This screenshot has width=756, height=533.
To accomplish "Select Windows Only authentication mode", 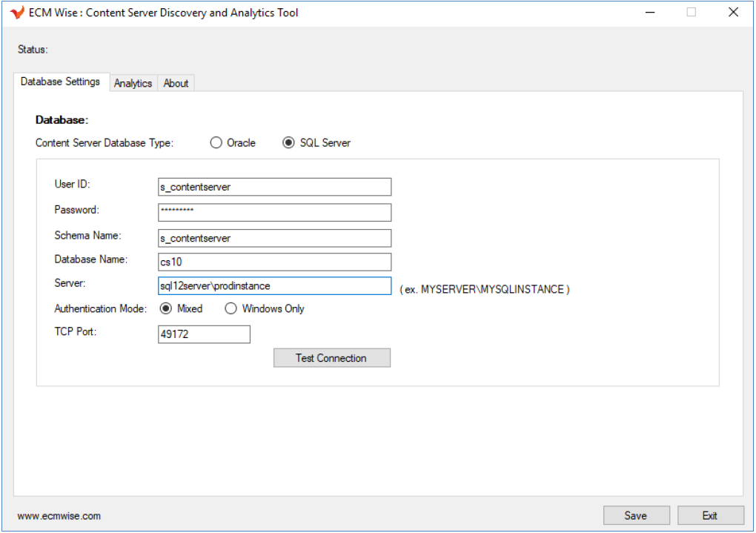I will pyautogui.click(x=231, y=308).
